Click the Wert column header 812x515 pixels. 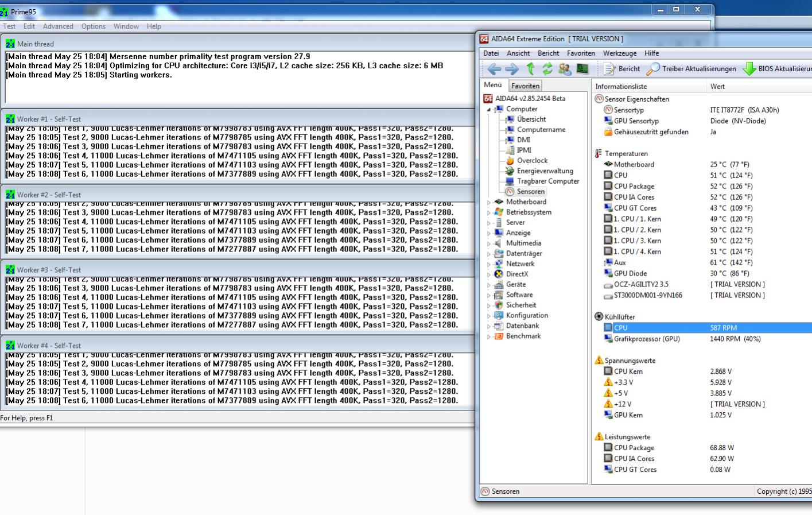[x=759, y=87]
